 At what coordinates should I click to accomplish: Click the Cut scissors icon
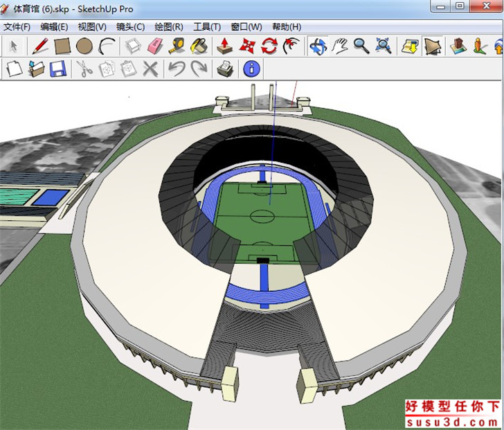click(84, 69)
